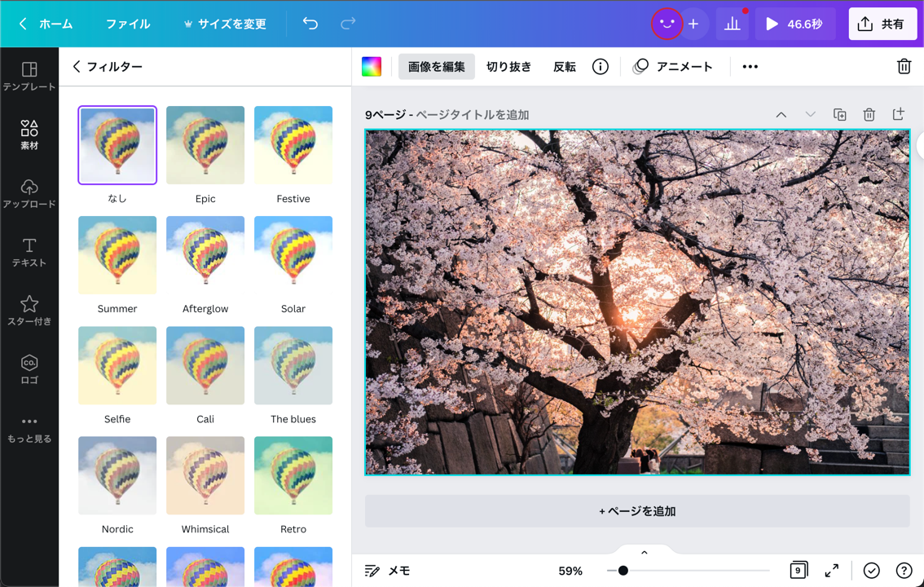Click the 59% zoom level value
The height and width of the screenshot is (587, 924).
click(x=570, y=571)
